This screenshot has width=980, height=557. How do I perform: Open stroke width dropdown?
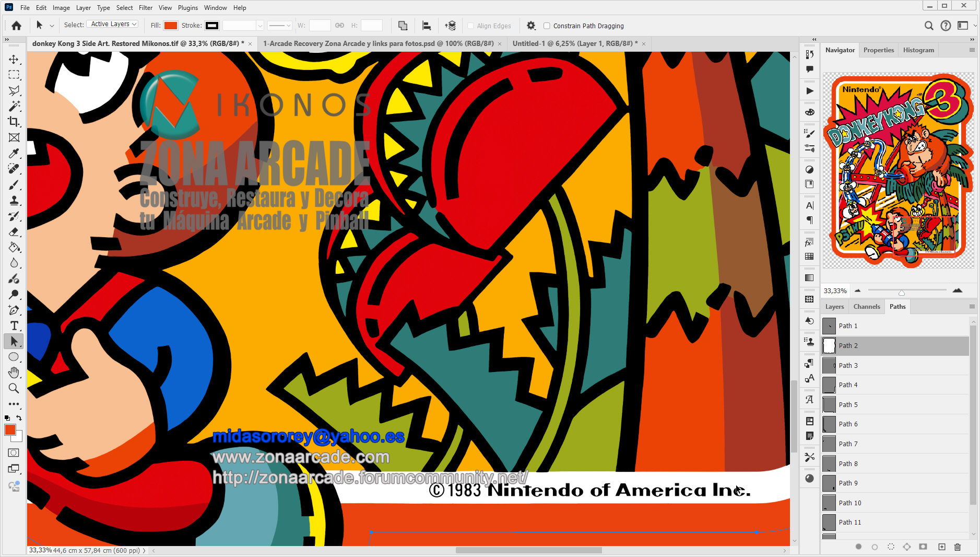click(259, 26)
